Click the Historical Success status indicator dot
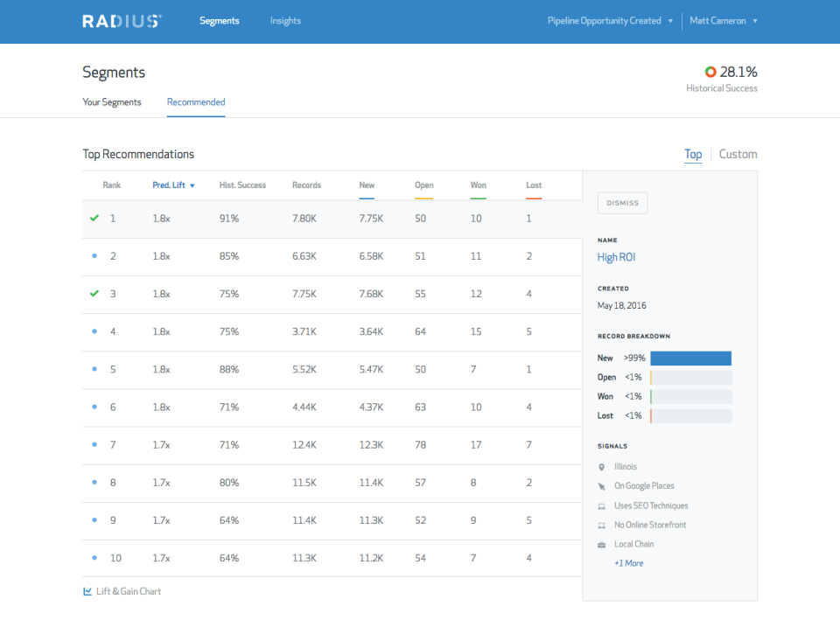This screenshot has width=840, height=641. click(709, 72)
